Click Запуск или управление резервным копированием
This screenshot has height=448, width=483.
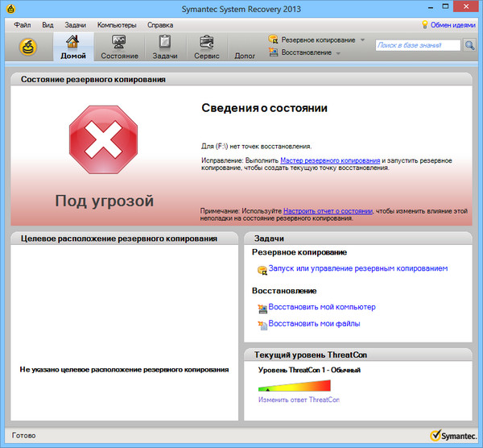pyautogui.click(x=358, y=268)
